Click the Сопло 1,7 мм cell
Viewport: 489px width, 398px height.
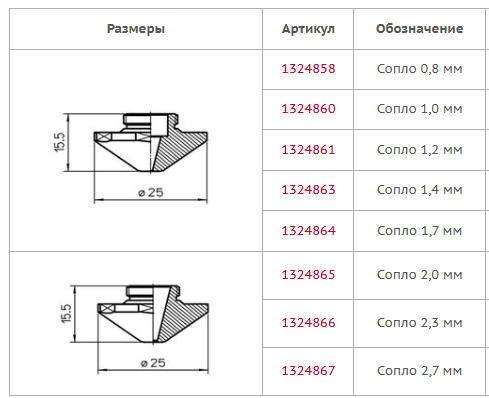pos(419,231)
